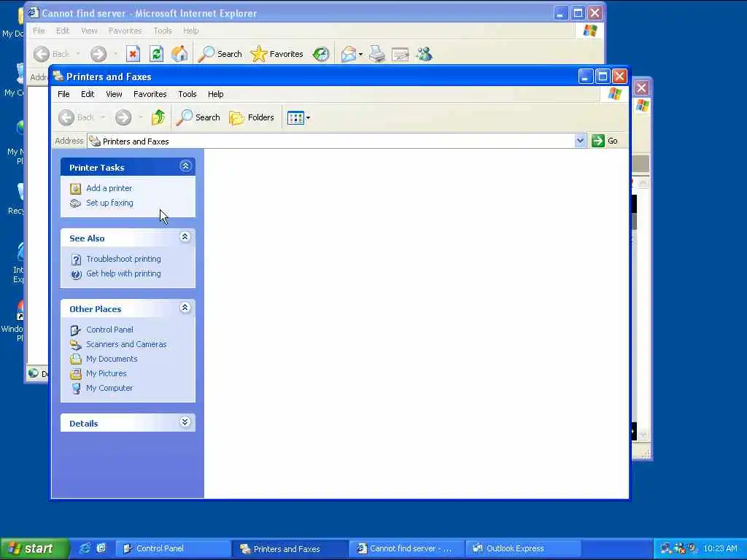
Task: Open the Help menu in Internet Explorer
Action: [x=190, y=31]
